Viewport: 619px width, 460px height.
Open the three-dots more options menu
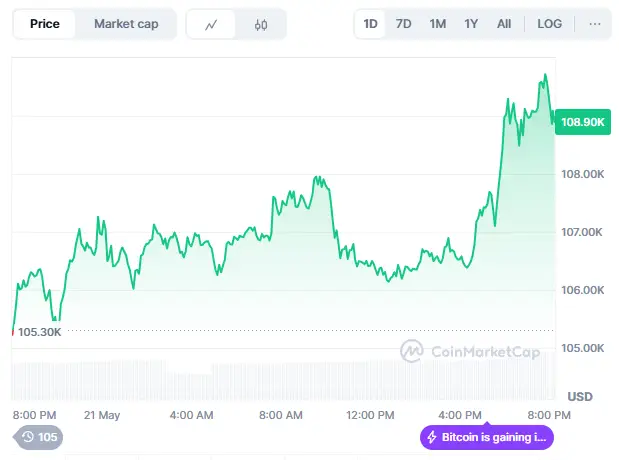595,24
